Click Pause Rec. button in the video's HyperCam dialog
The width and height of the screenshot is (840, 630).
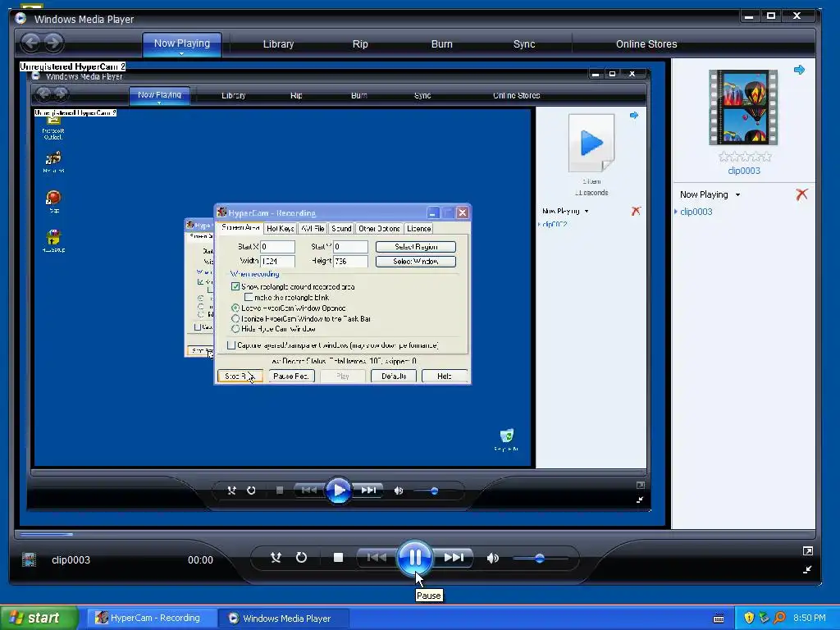291,376
